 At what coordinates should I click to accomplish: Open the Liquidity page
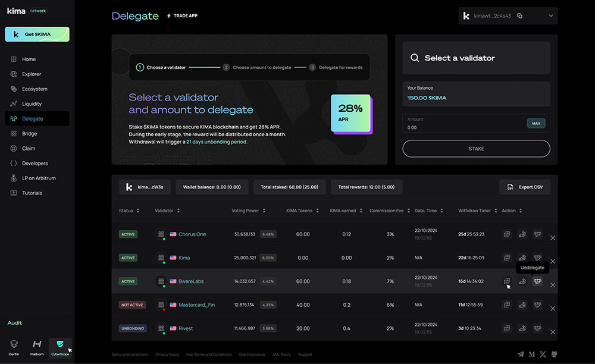coord(37,103)
